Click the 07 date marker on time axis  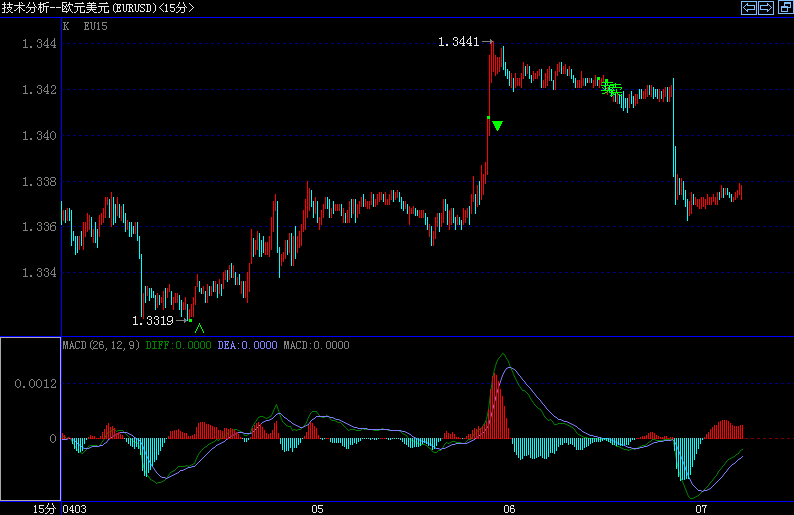point(701,509)
